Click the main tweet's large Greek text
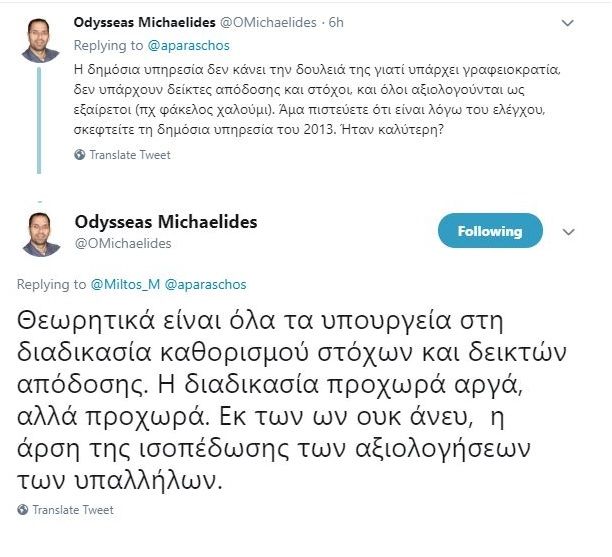Screen dimensions: 612x557 tap(292, 401)
